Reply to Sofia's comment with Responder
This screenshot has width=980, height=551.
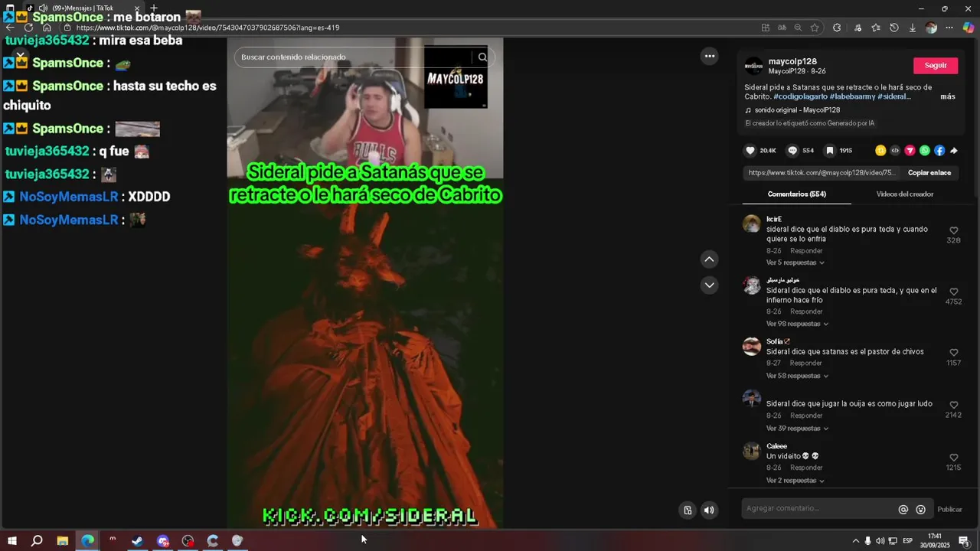pos(806,364)
